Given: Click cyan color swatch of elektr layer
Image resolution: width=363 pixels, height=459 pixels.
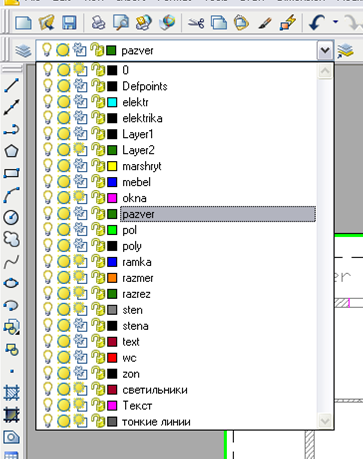Looking at the screenshot, I should [112, 102].
